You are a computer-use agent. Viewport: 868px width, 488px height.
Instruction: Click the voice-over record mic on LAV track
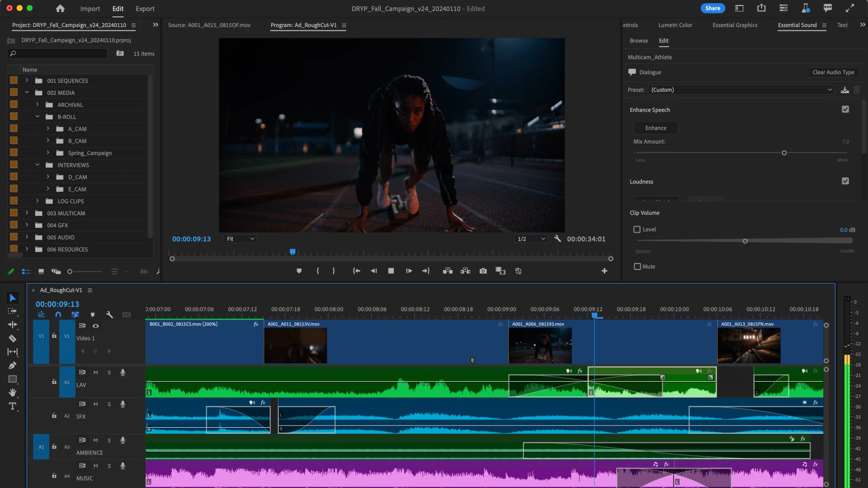coord(123,373)
